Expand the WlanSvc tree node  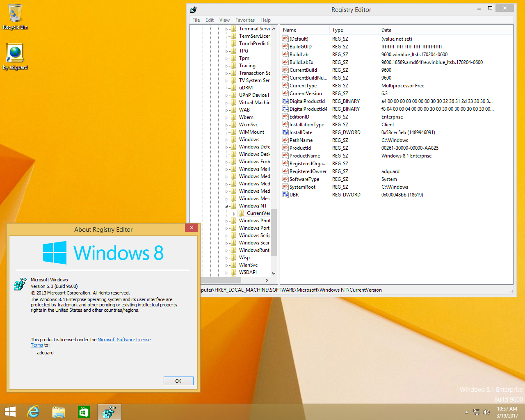pyautogui.click(x=226, y=265)
